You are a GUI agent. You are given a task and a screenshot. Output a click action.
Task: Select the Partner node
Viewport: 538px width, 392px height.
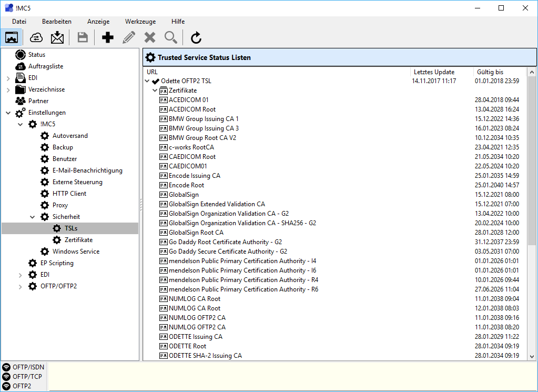point(38,101)
